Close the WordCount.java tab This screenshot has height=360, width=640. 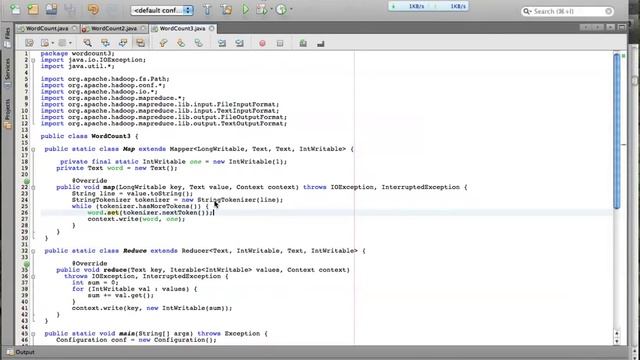tap(74, 29)
